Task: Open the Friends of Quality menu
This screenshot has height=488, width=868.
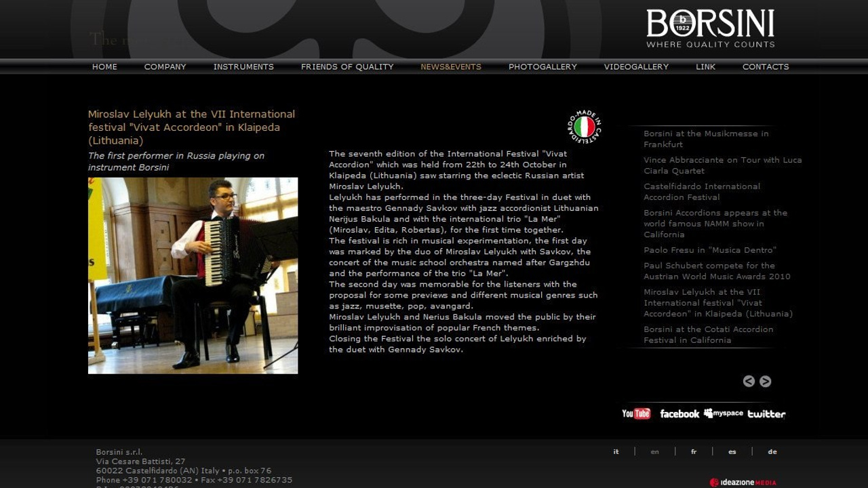Action: coord(347,66)
